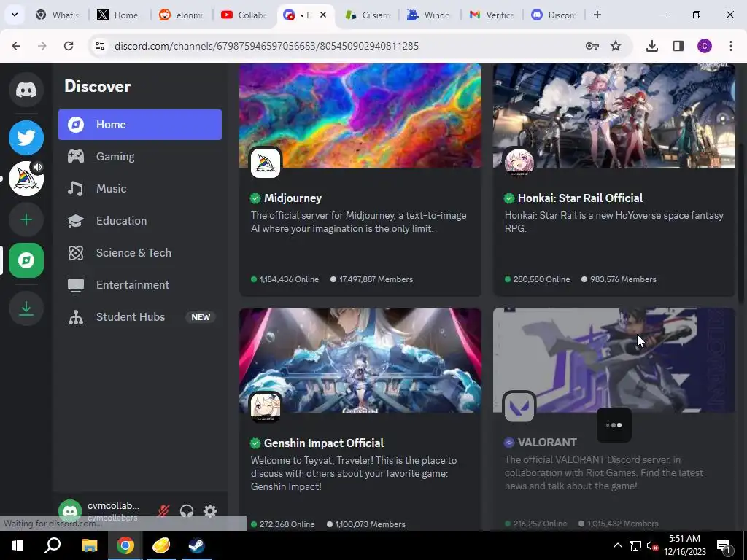Screen dimensions: 747x560
Task: Click the Midjourney verified badge
Action: pyautogui.click(x=255, y=198)
